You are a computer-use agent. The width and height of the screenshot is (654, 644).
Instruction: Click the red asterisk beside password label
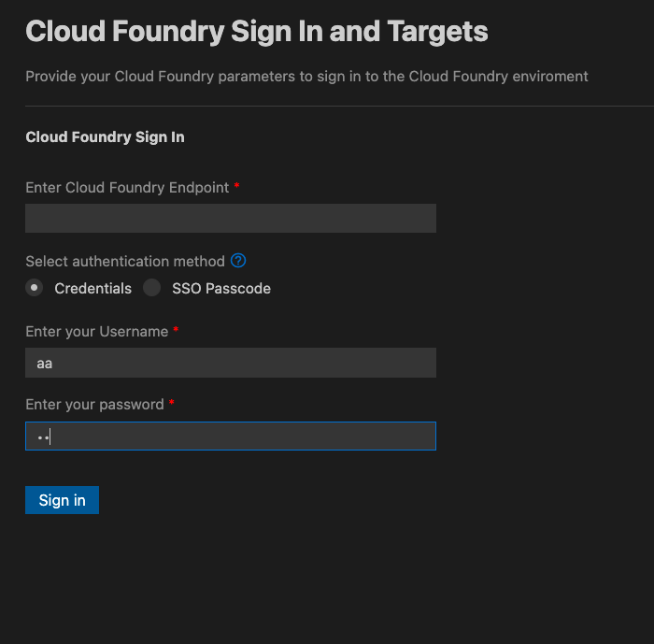click(171, 402)
